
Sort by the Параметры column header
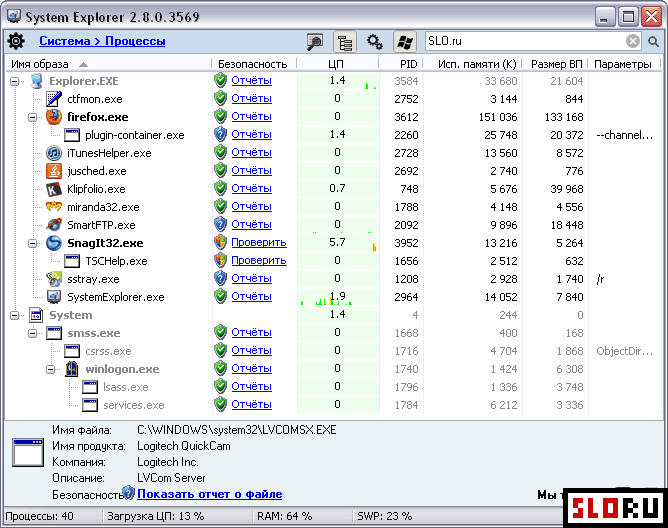624,64
